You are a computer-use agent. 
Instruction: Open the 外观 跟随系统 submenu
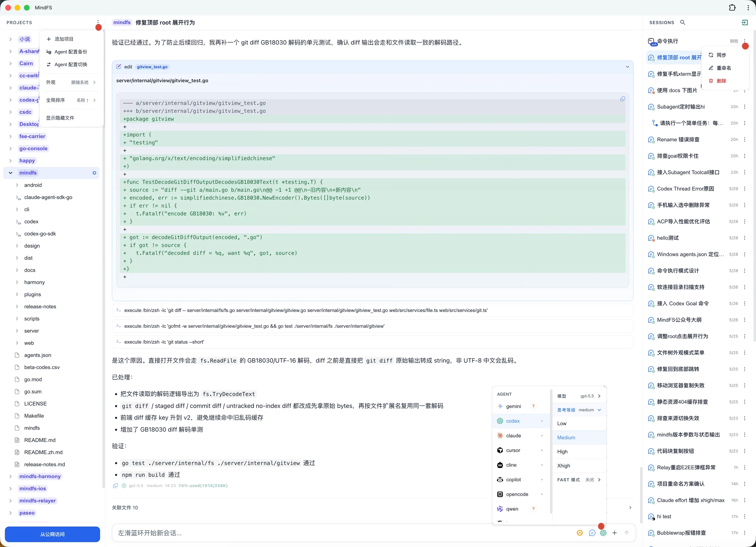71,82
